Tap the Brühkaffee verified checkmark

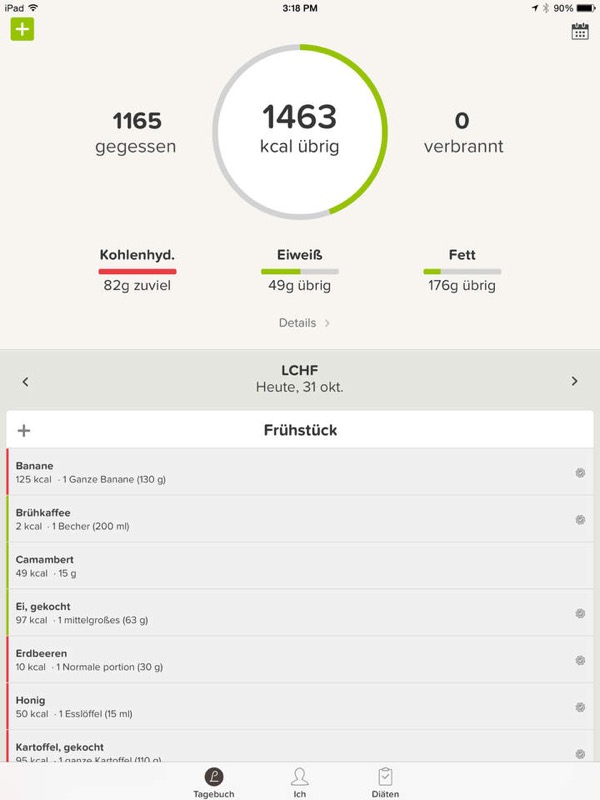coord(580,520)
